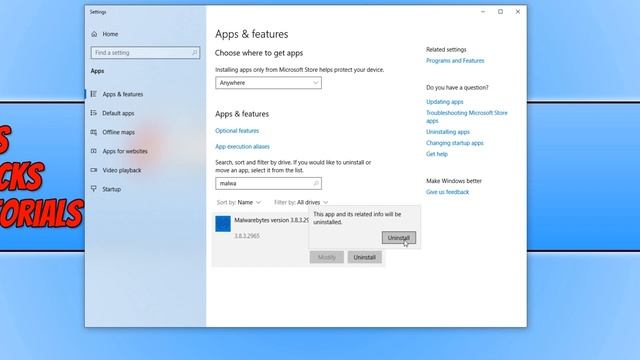Click the Uninstall button below Malwarebytes entry
This screenshot has height=360, width=640.
tap(364, 257)
